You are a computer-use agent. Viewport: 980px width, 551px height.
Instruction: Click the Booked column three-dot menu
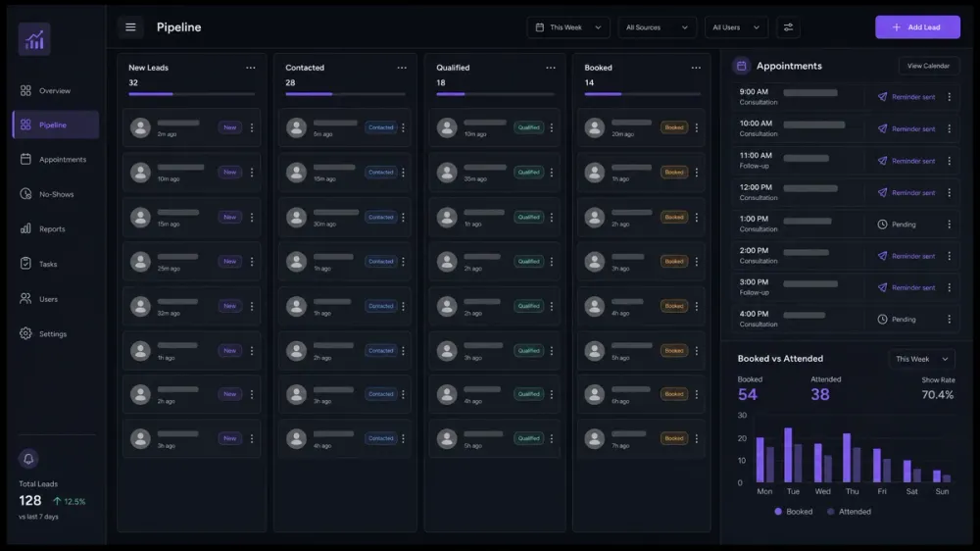click(x=696, y=68)
